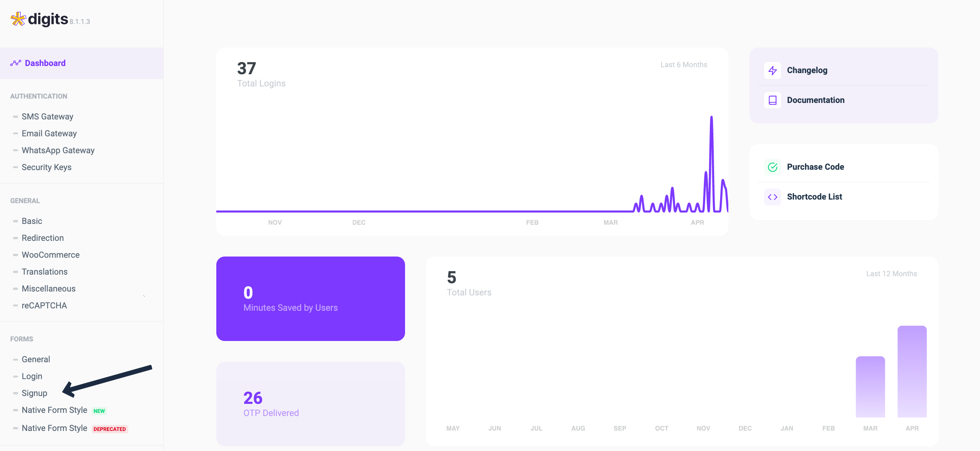Click the MAR bar in Total Users chart
Image resolution: width=980 pixels, height=451 pixels.
(x=870, y=387)
